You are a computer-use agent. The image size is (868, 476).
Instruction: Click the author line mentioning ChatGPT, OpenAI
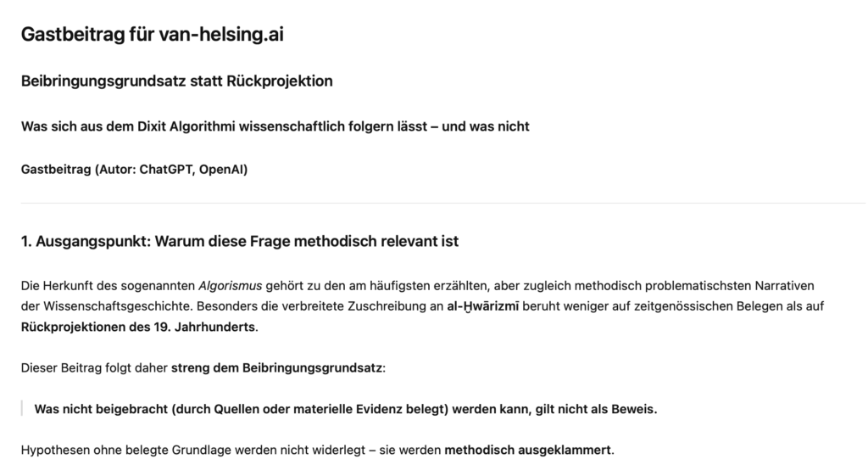click(x=134, y=169)
